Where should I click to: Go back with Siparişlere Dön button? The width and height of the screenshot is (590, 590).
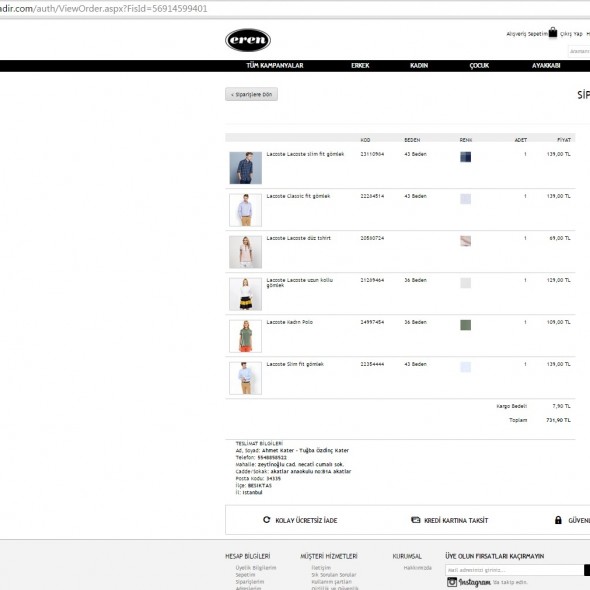(251, 94)
